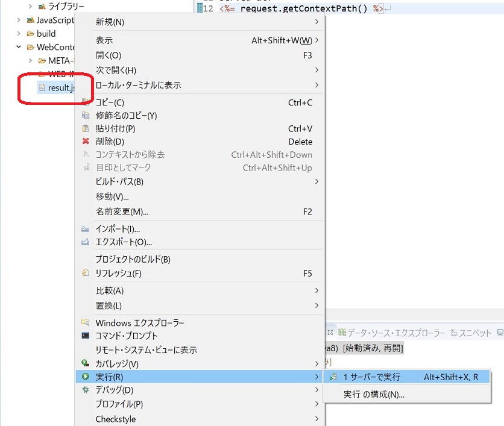Screen dimensions: 504x426
Task: Click the bug icon beside デバッグ(D)
Action: pyautogui.click(x=85, y=389)
